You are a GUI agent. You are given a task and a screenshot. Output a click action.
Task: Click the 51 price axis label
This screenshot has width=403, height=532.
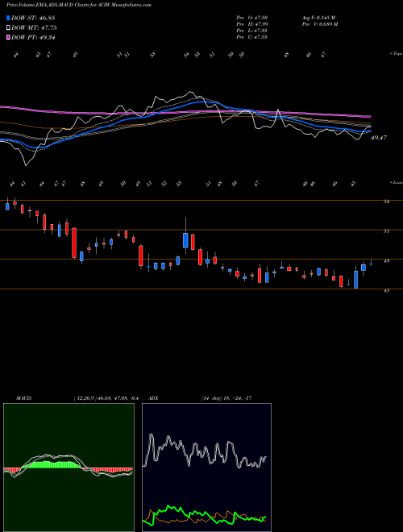[386, 231]
